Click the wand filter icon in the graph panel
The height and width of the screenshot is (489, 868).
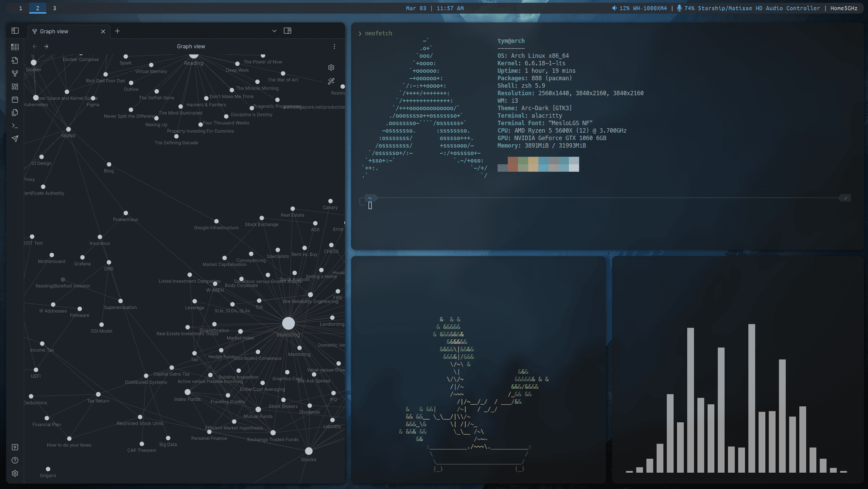331,81
